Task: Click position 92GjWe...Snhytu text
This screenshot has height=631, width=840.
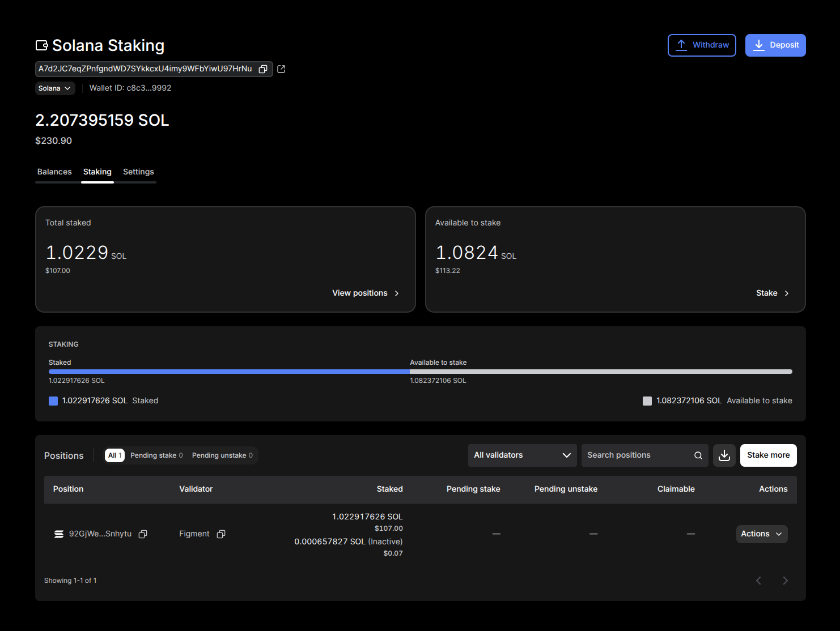Action: coord(100,534)
